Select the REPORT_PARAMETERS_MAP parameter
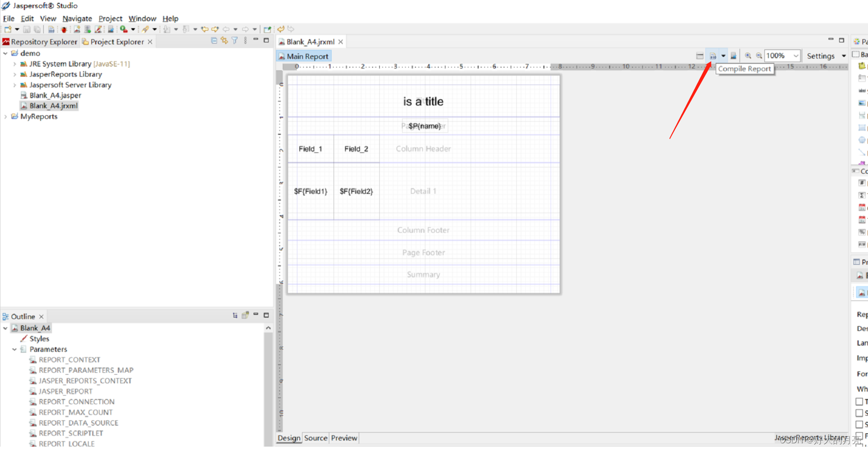The width and height of the screenshot is (868, 449). [x=81, y=370]
